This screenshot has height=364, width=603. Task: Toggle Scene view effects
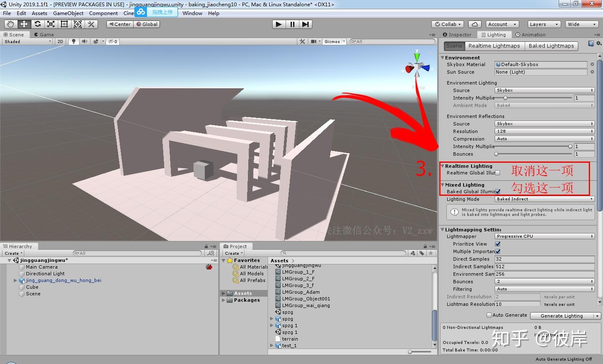tap(96, 41)
